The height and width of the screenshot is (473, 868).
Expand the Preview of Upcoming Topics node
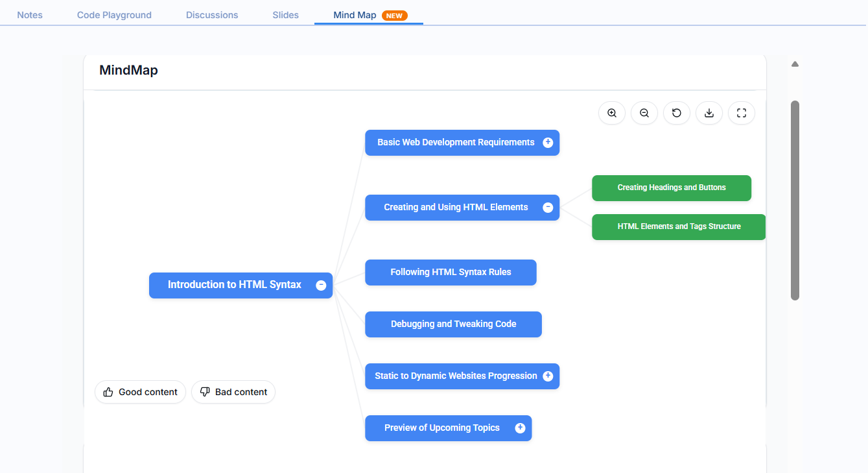tap(520, 428)
